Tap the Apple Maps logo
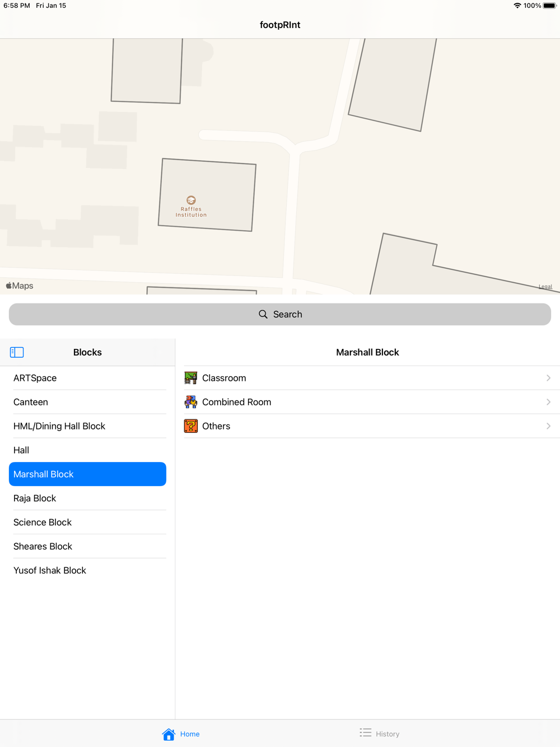This screenshot has width=560, height=747. click(20, 286)
